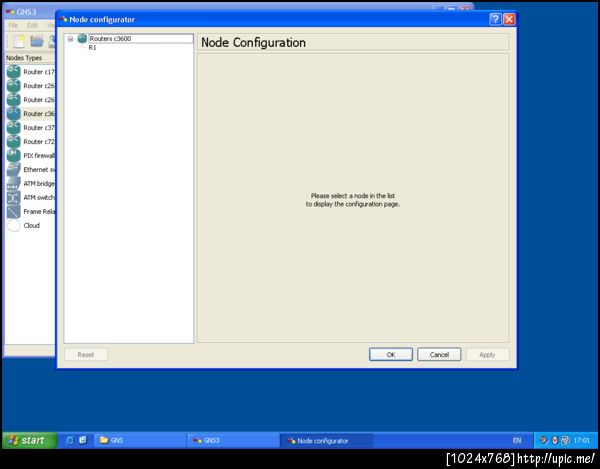Click the New project icon in GNS3 toolbar
Screen dimensions: 600x469
[19, 41]
